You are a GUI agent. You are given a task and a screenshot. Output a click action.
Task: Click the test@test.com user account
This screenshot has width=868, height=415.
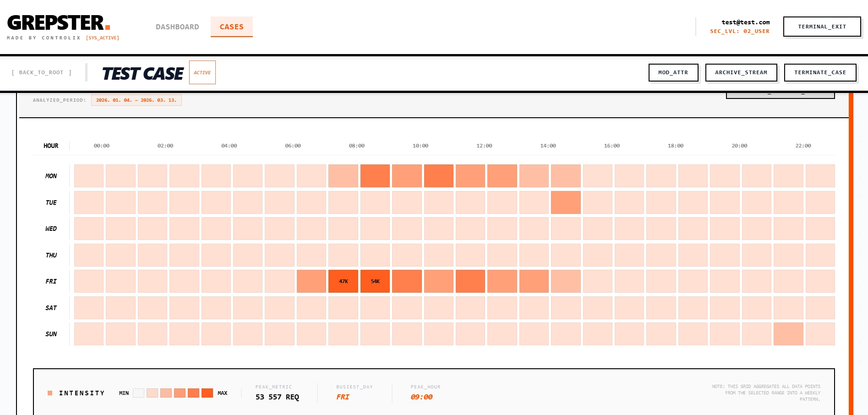pyautogui.click(x=745, y=22)
